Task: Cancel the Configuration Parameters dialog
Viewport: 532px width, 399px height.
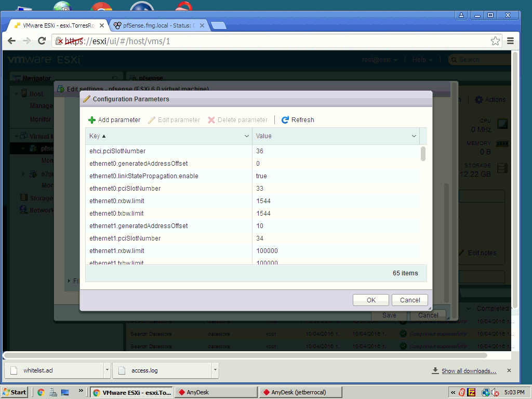Action: point(410,300)
